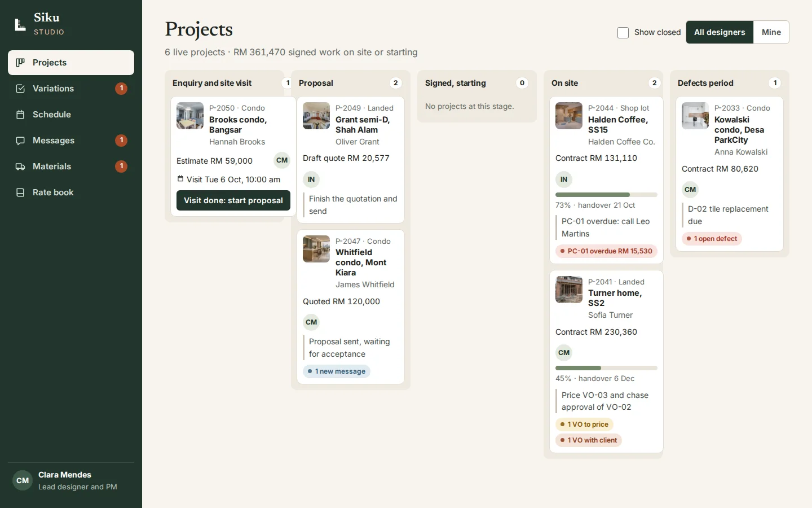Click Turner home 45% progress bar
Viewport: 812px width, 508px height.
tap(606, 368)
